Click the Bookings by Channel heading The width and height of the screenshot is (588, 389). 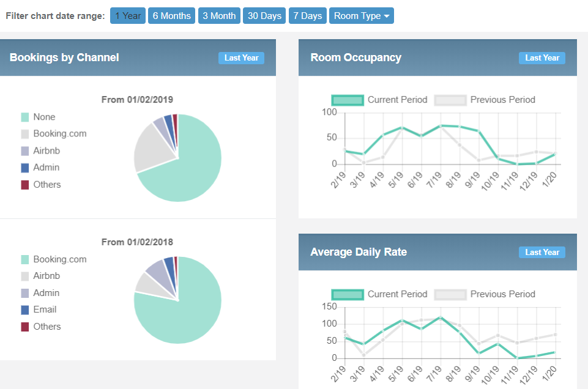point(64,57)
